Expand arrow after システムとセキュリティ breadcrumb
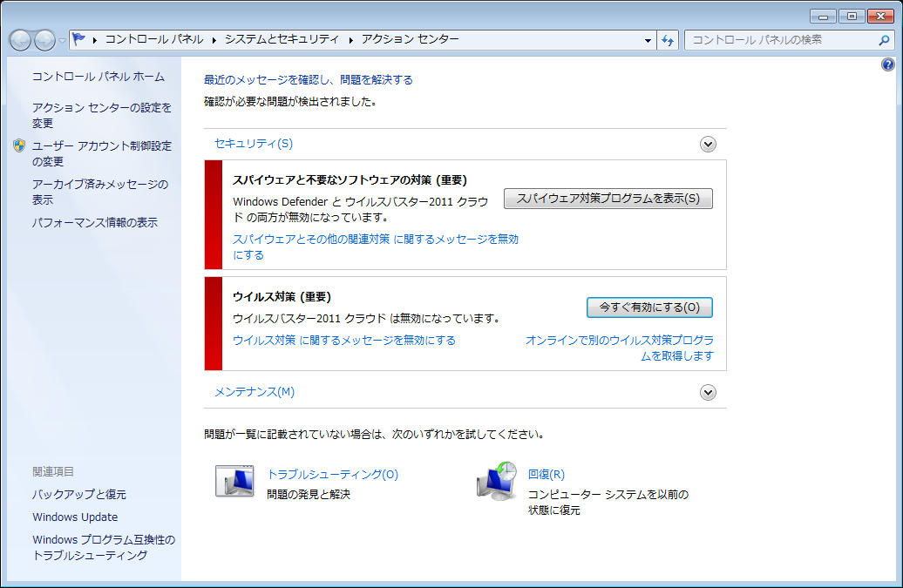Image resolution: width=903 pixels, height=588 pixels. (x=350, y=40)
